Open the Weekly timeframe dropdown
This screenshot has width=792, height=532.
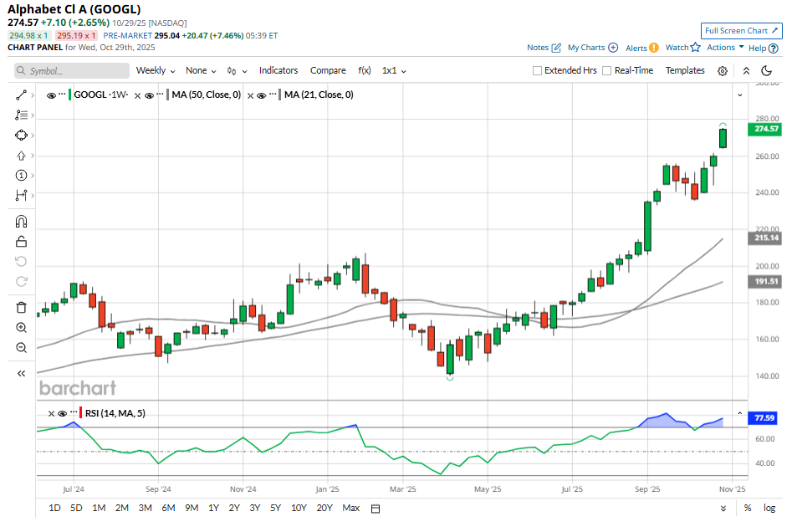(156, 71)
